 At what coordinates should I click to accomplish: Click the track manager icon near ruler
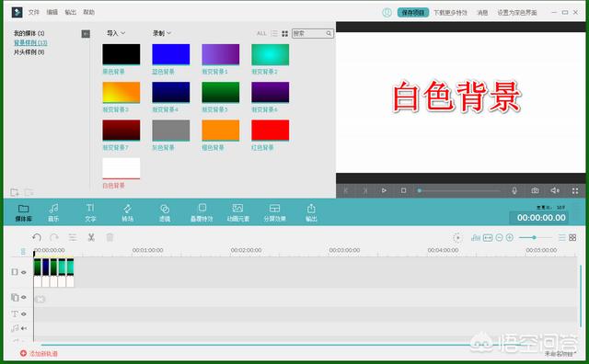tap(23, 251)
